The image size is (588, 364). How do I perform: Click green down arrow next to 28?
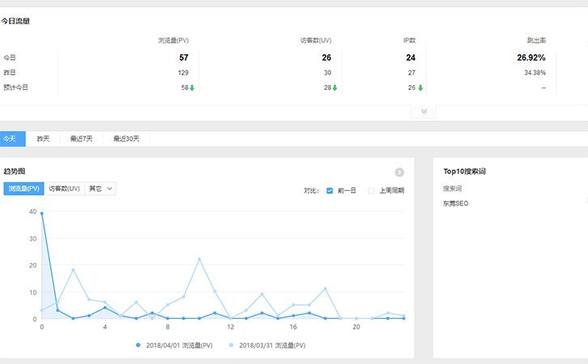pos(334,87)
